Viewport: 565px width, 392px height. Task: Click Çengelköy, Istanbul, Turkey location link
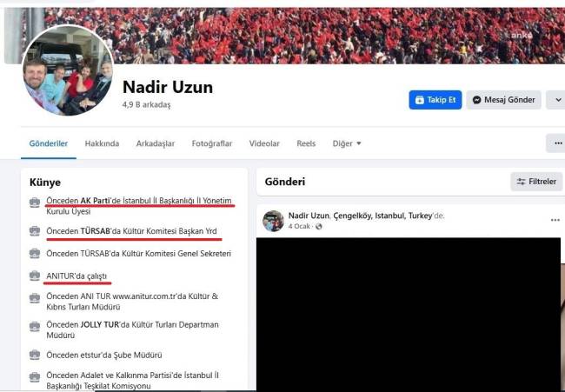pos(382,216)
